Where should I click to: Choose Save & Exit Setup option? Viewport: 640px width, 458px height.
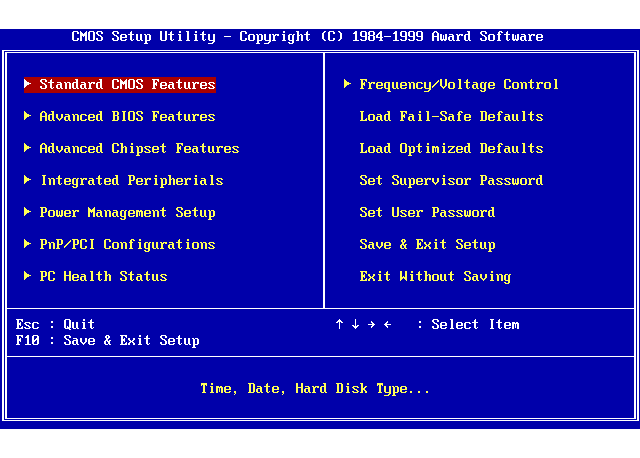[427, 245]
